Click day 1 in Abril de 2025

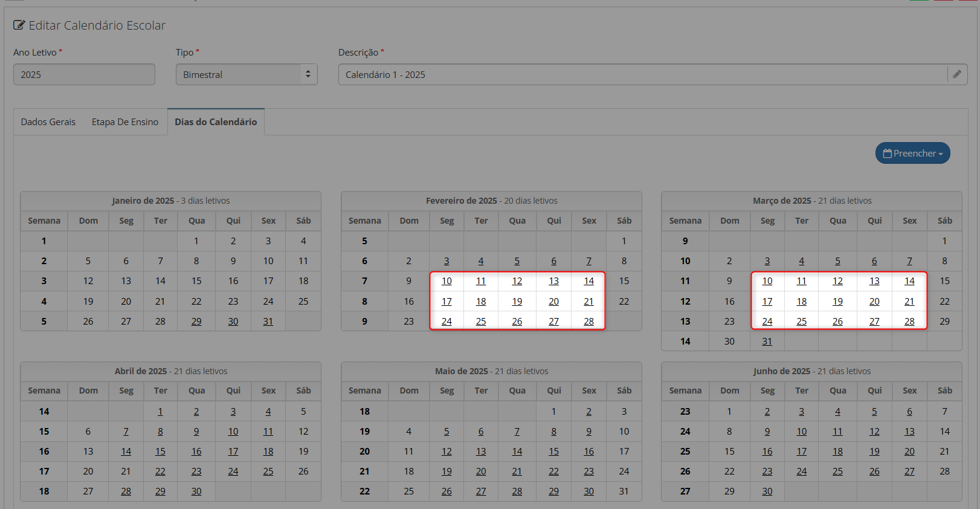160,412
